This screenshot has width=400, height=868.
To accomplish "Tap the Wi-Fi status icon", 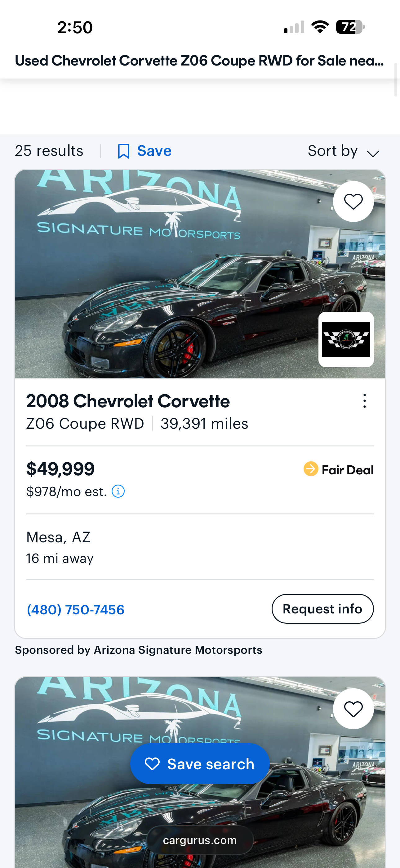I will (x=320, y=27).
